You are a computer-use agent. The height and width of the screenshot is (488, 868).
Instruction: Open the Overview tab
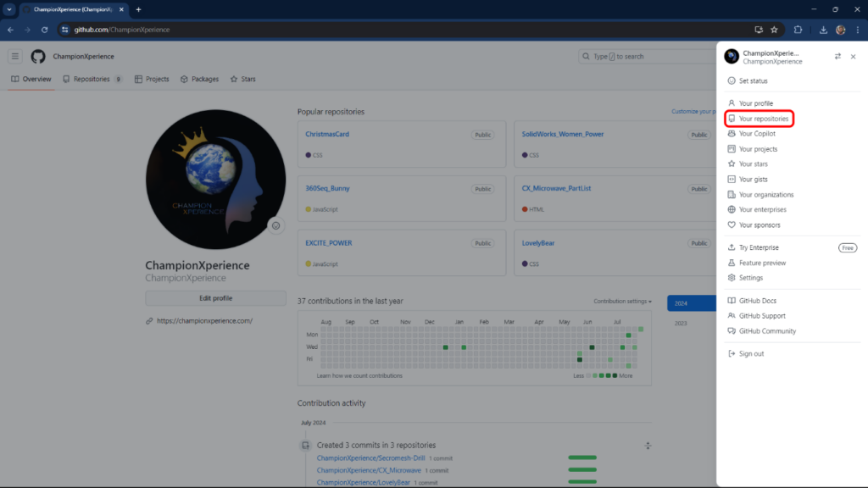31,79
